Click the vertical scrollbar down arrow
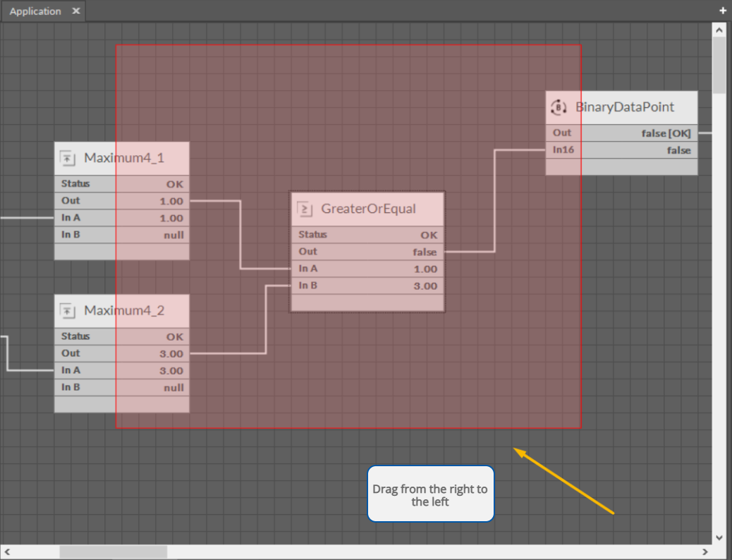This screenshot has height=560, width=732. point(719,537)
